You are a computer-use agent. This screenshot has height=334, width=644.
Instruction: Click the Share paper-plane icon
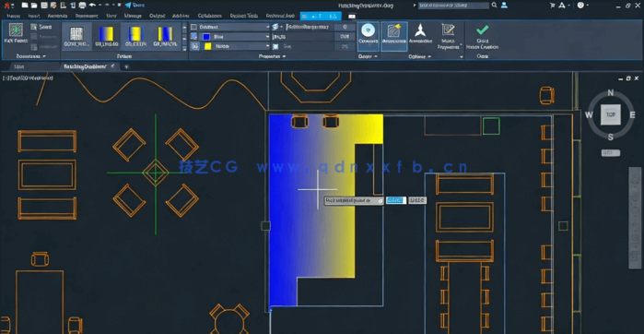pos(128,5)
